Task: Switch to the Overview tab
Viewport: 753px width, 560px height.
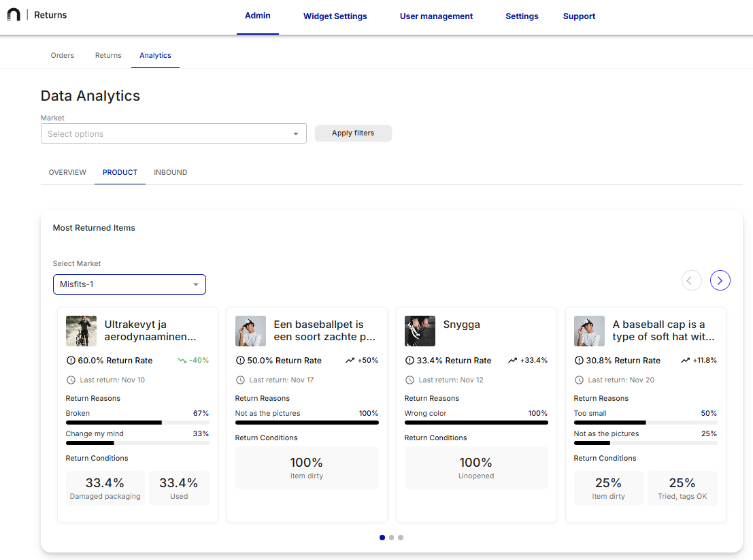Action: [67, 173]
